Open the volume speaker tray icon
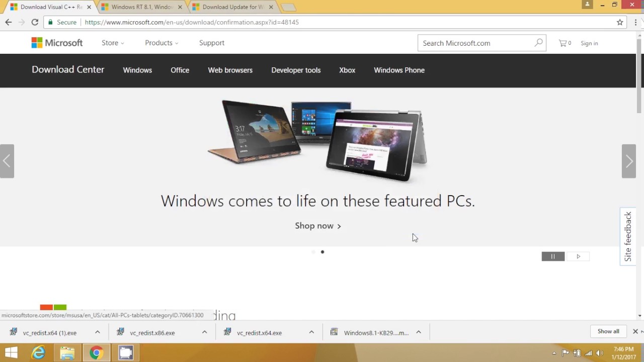Image resolution: width=644 pixels, height=362 pixels. 599,353
